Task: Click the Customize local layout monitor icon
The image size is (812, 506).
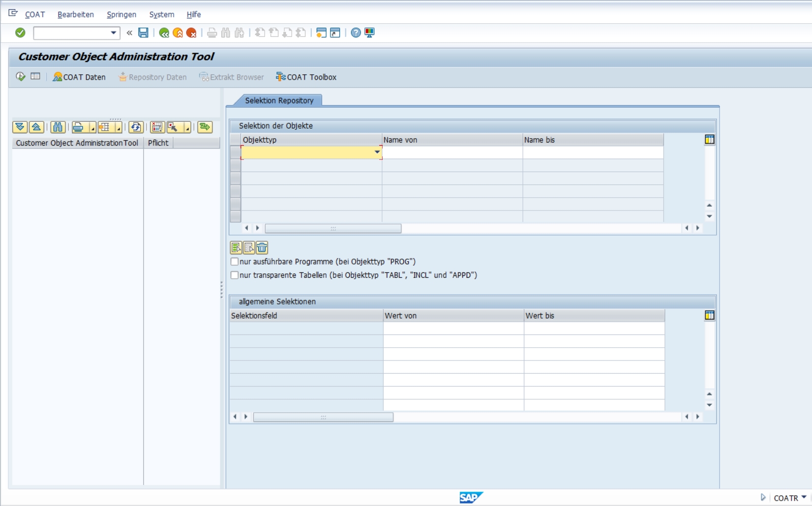Action: pos(369,33)
